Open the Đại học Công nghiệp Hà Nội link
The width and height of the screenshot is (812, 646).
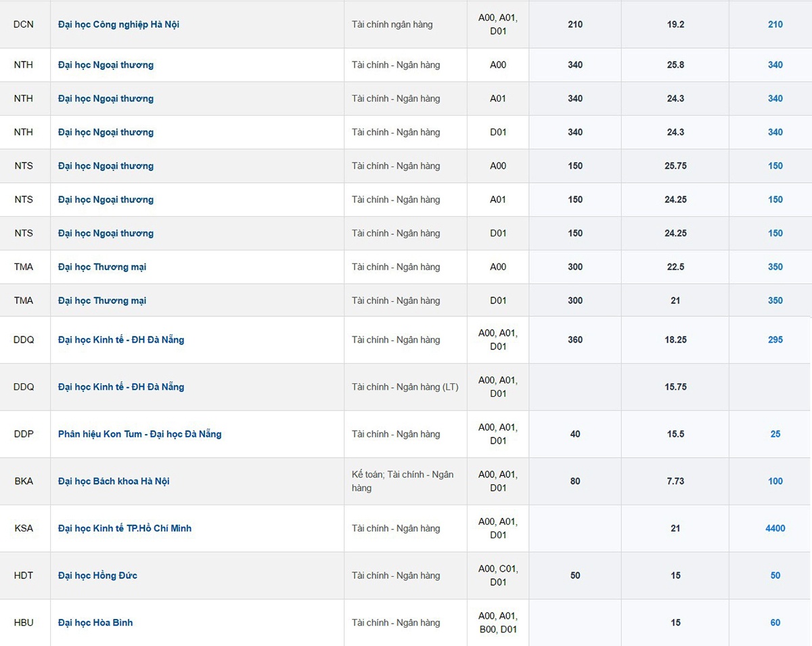118,24
